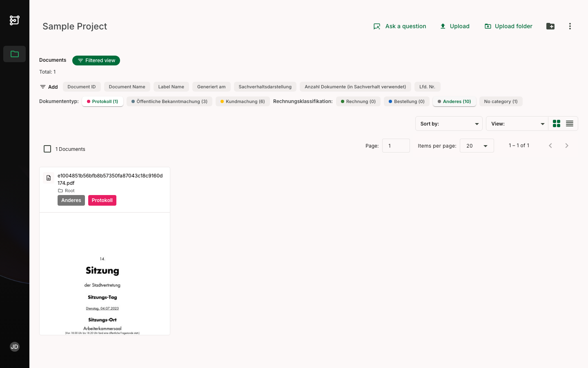
Task: Go to previous page arrow
Action: point(550,146)
